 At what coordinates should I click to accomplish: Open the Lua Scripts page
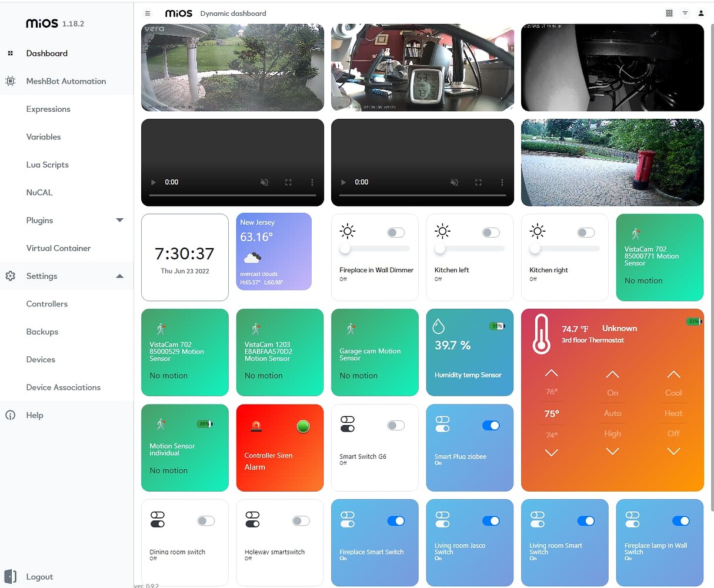48,165
